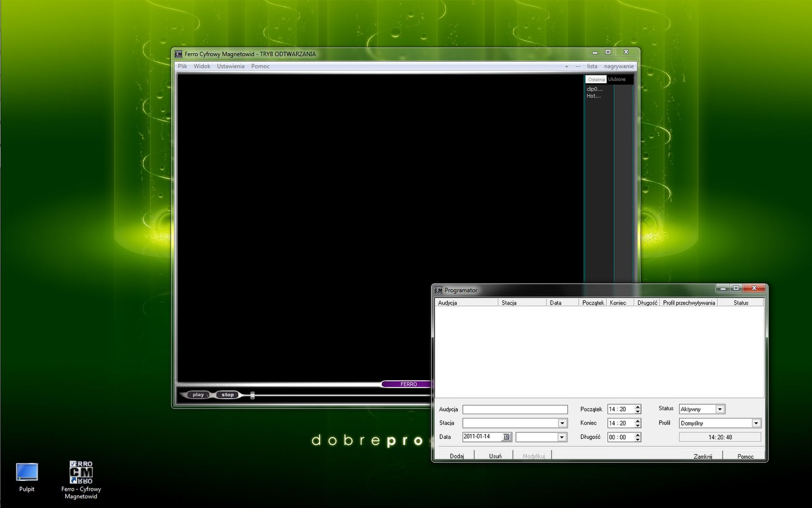Open the Pomoc menu in the Ferro window
812x508 pixels.
point(260,66)
